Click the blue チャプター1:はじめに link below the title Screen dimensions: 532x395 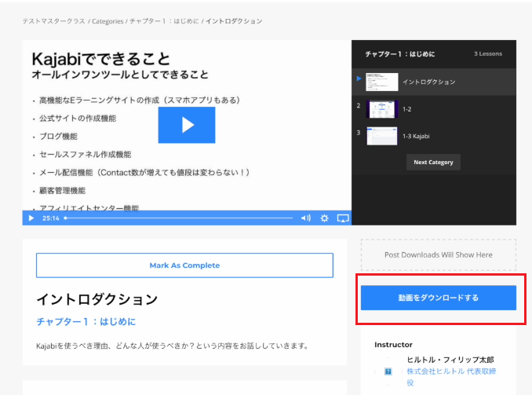(86, 322)
